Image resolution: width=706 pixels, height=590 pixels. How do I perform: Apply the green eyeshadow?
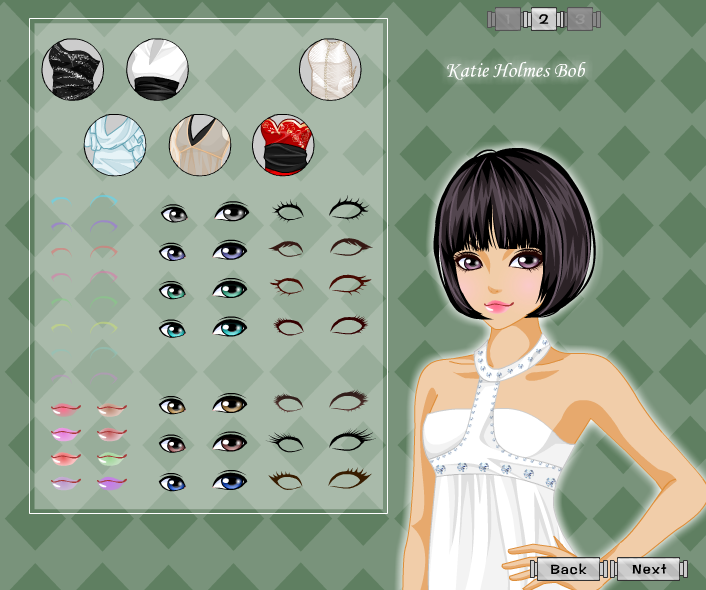pos(85,301)
